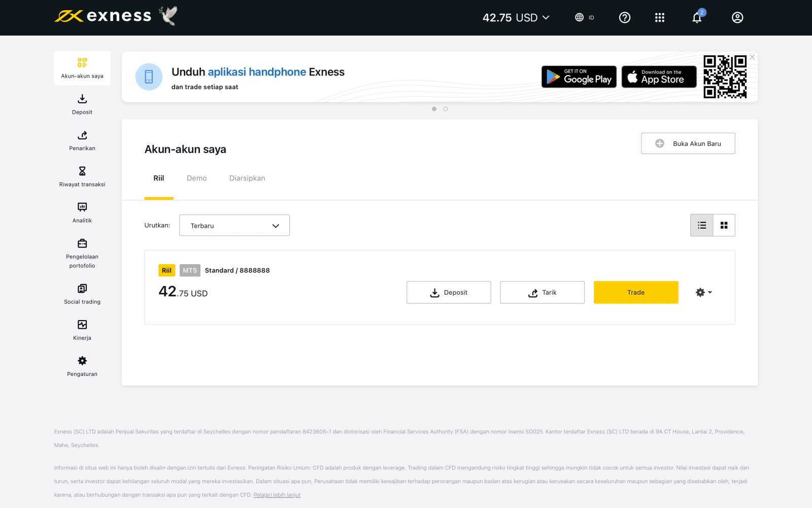Switch to the Demo tab

point(196,178)
